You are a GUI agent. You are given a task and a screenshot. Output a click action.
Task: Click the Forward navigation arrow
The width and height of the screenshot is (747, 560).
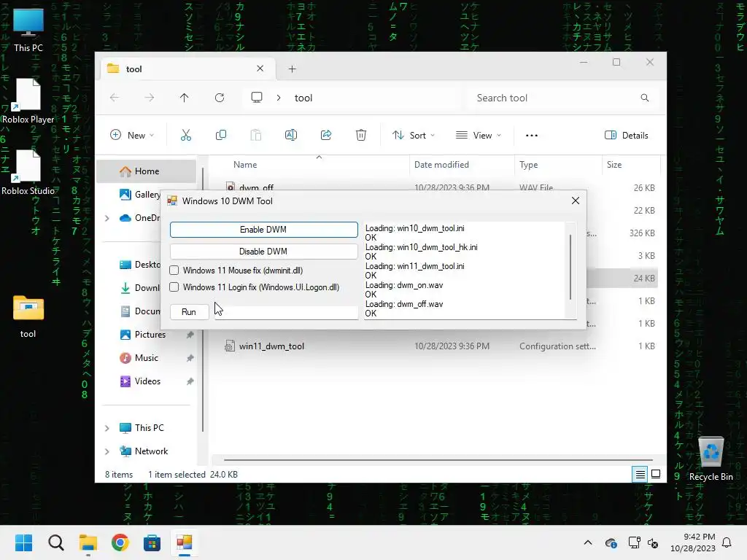[x=150, y=98]
